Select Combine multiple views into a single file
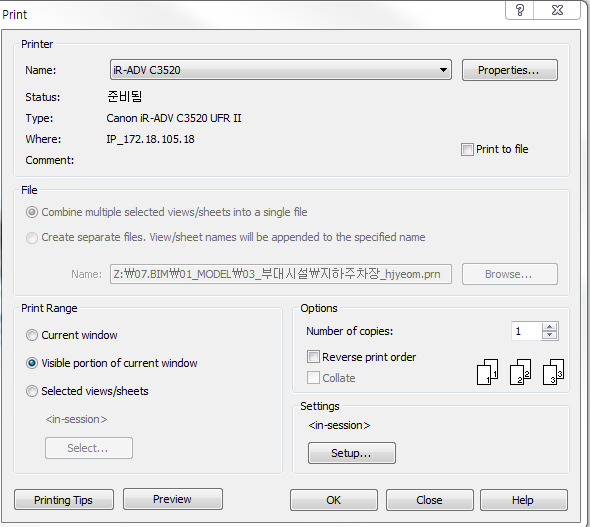590x527 pixels. pos(32,212)
